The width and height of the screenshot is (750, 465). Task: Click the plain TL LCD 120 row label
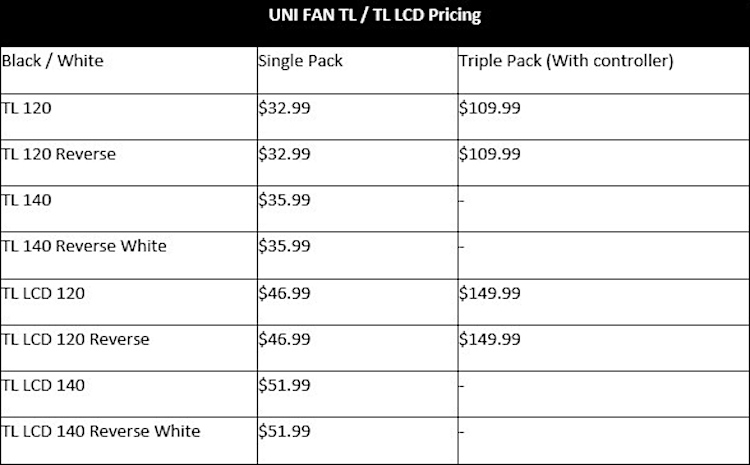[44, 293]
